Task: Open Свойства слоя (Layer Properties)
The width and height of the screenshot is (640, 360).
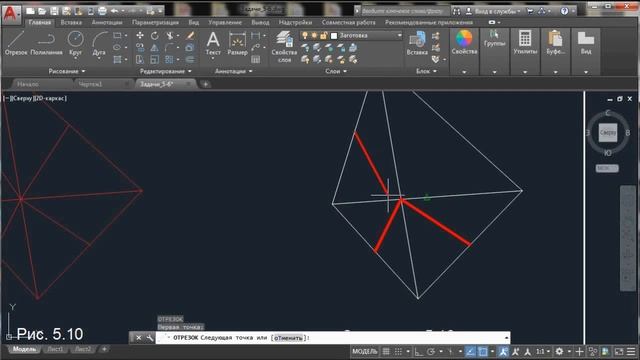Action: [x=284, y=47]
